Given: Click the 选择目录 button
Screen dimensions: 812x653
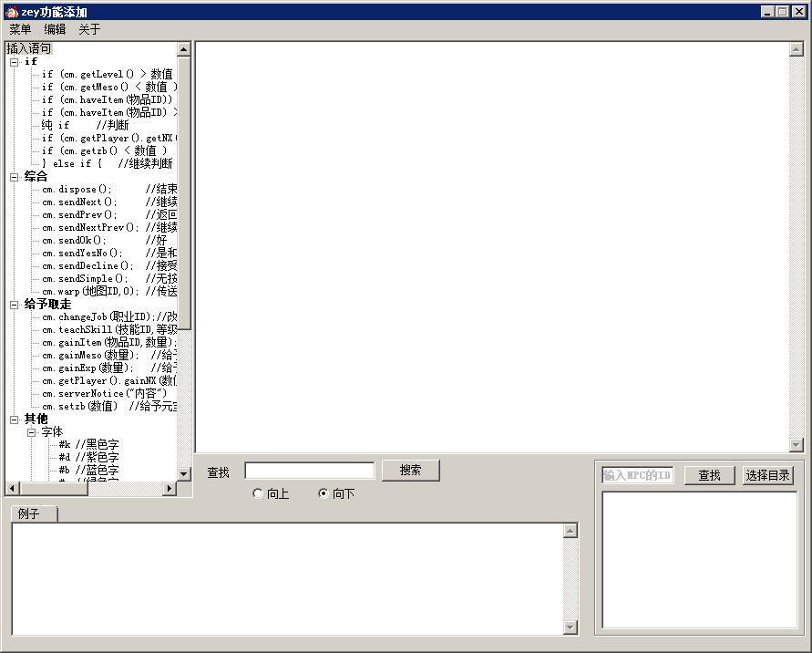Looking at the screenshot, I should coord(767,475).
